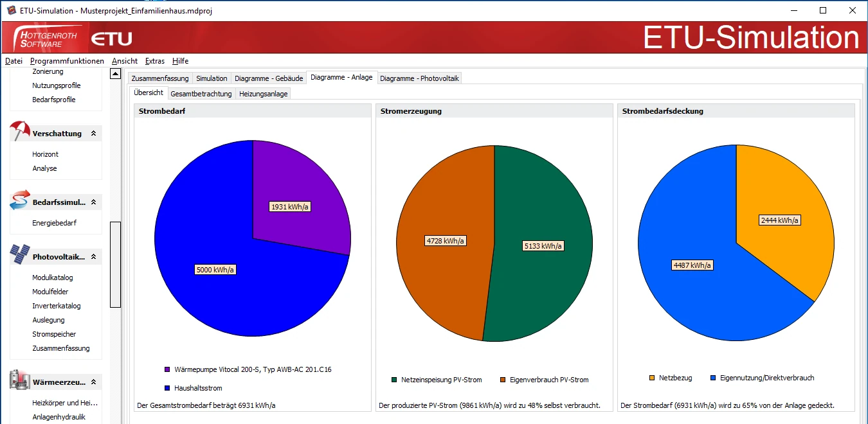This screenshot has width=868, height=424.
Task: Collapse the Verschattung section
Action: (94, 134)
